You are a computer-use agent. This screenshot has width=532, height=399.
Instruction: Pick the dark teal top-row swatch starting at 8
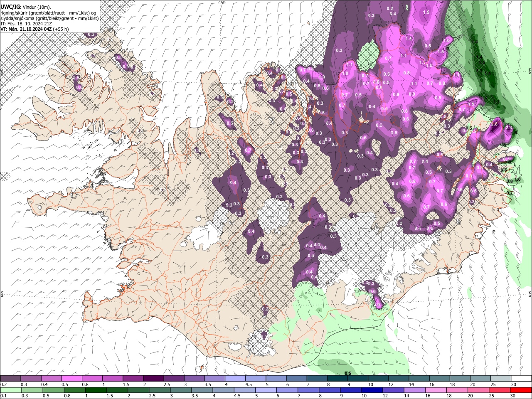click(x=337, y=378)
